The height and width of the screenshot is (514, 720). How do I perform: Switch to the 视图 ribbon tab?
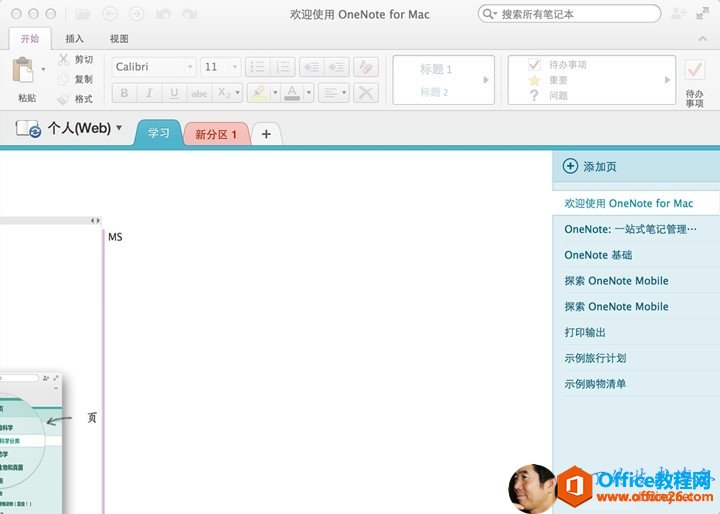click(119, 39)
